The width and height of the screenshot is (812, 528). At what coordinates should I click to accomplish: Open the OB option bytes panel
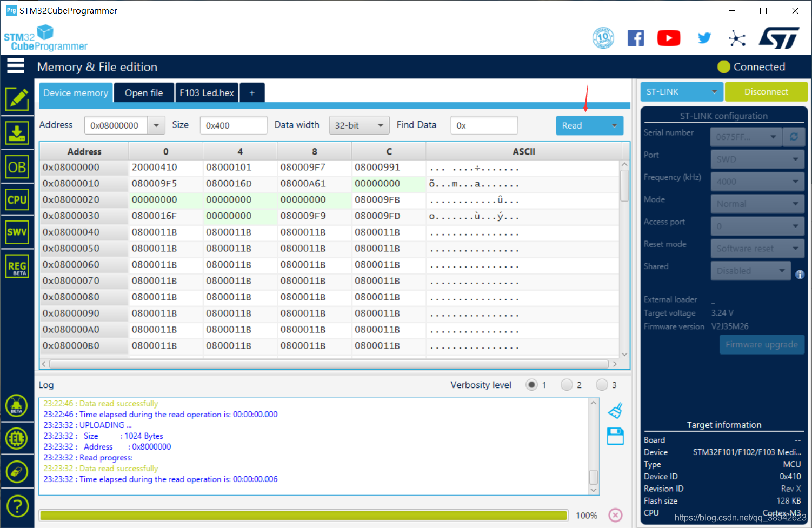click(17, 167)
